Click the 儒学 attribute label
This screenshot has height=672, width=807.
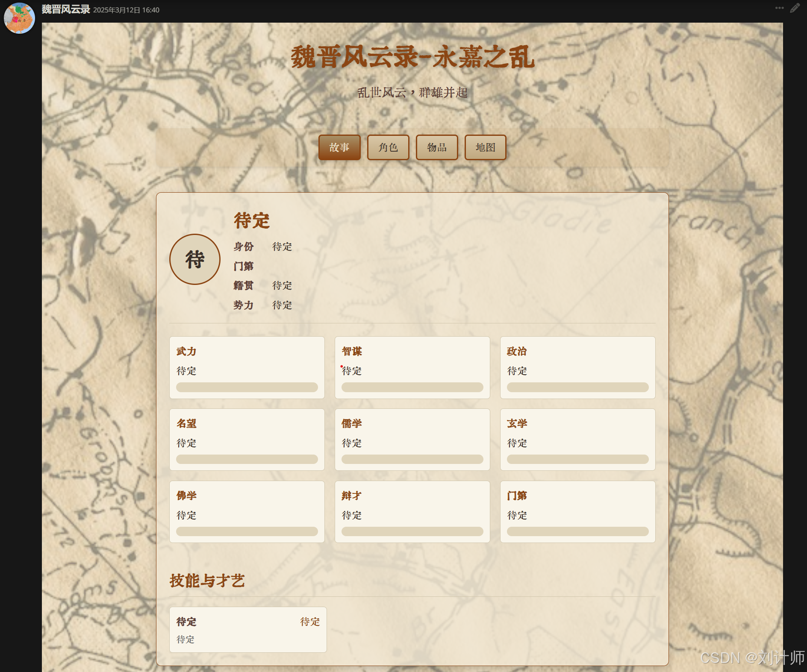[352, 424]
